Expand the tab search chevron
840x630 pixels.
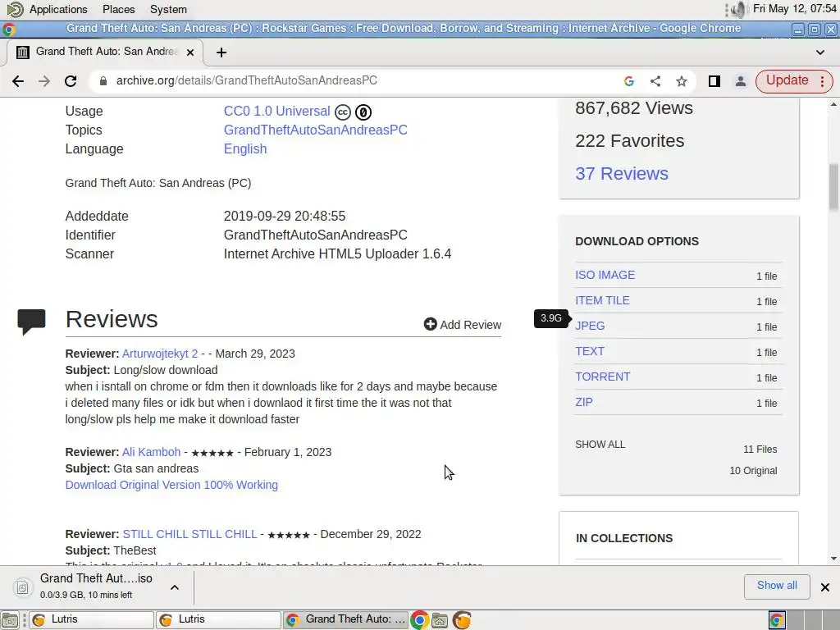click(x=820, y=52)
